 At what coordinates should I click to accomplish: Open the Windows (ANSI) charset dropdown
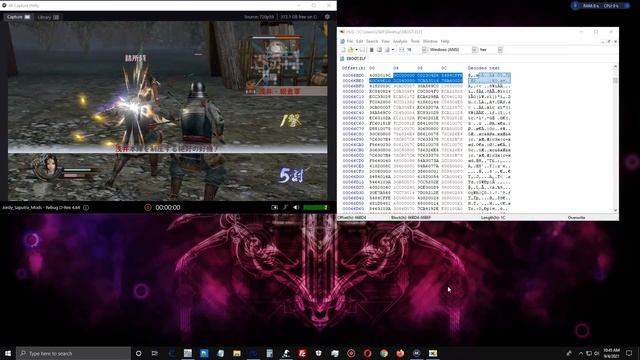click(x=475, y=50)
